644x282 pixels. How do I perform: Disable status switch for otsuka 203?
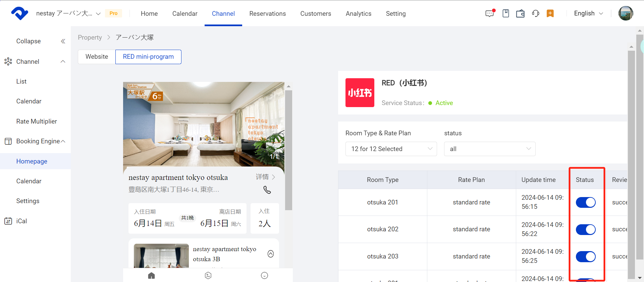coord(585,256)
